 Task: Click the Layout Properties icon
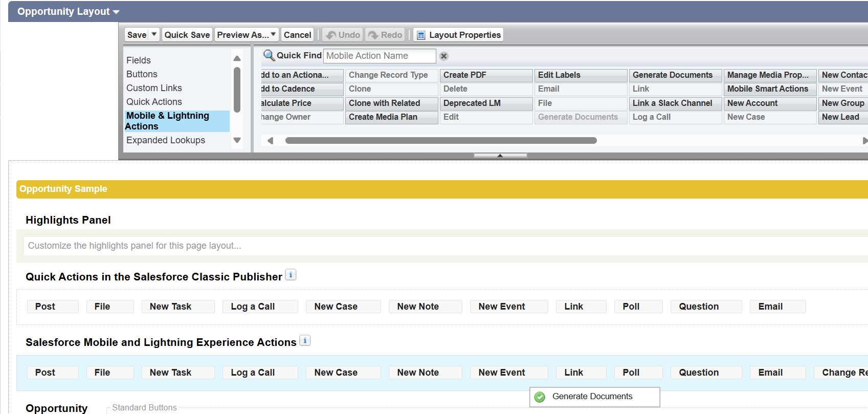pos(421,35)
